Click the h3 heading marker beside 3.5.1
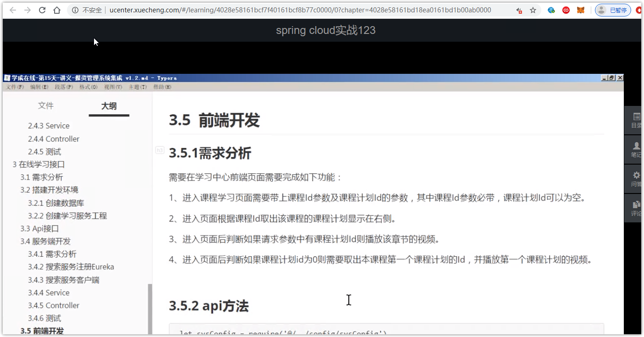The image size is (644, 337). [x=160, y=149]
